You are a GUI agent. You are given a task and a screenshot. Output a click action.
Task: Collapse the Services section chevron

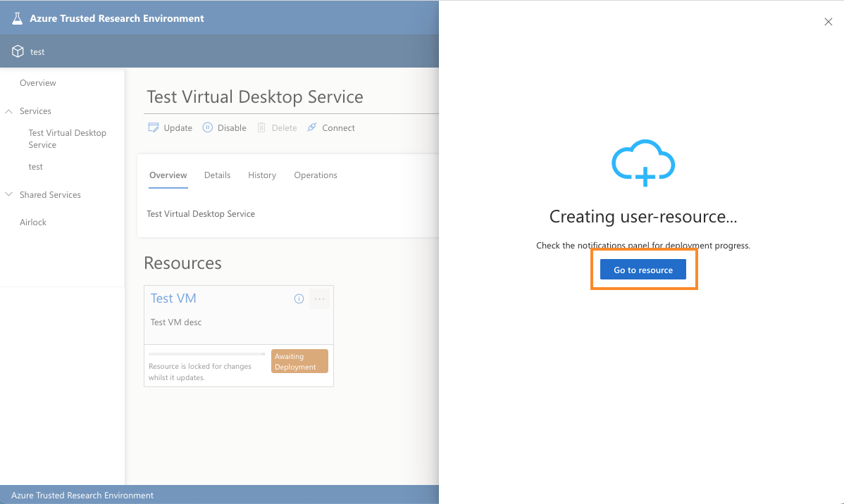[x=9, y=111]
